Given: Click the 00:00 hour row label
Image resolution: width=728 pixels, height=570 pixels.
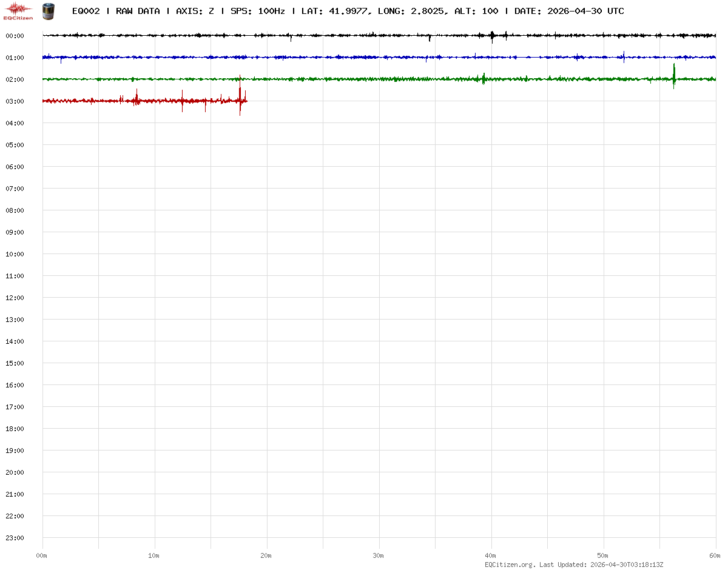Looking at the screenshot, I should 15,36.
